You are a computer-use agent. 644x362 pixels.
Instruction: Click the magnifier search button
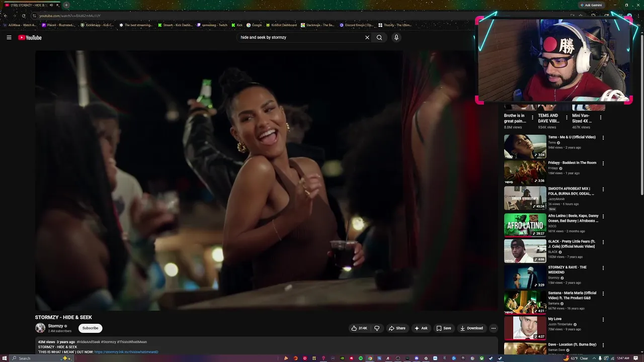[379, 37]
